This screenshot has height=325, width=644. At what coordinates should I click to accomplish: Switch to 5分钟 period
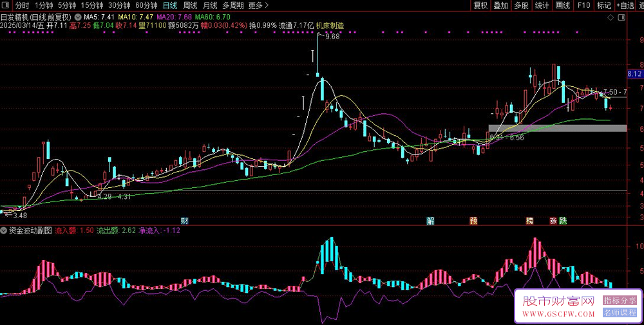tap(67, 5)
